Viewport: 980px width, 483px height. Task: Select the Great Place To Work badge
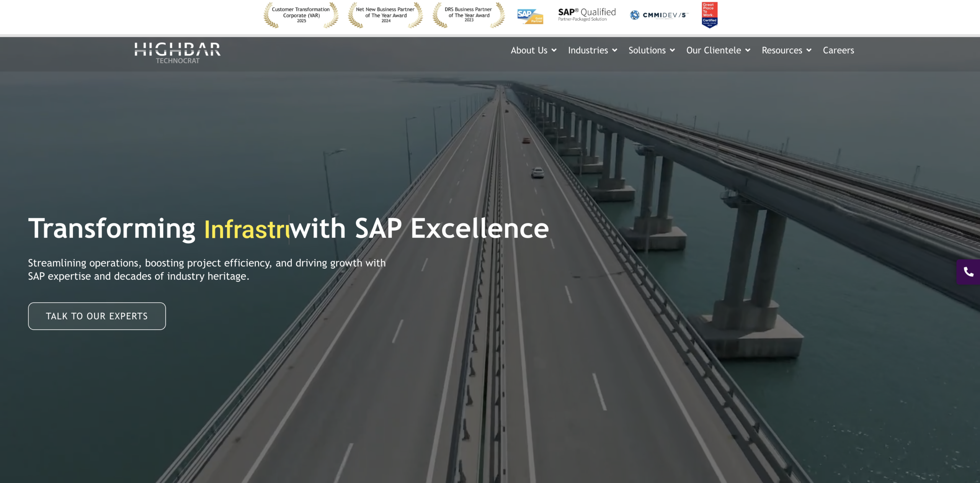(709, 15)
